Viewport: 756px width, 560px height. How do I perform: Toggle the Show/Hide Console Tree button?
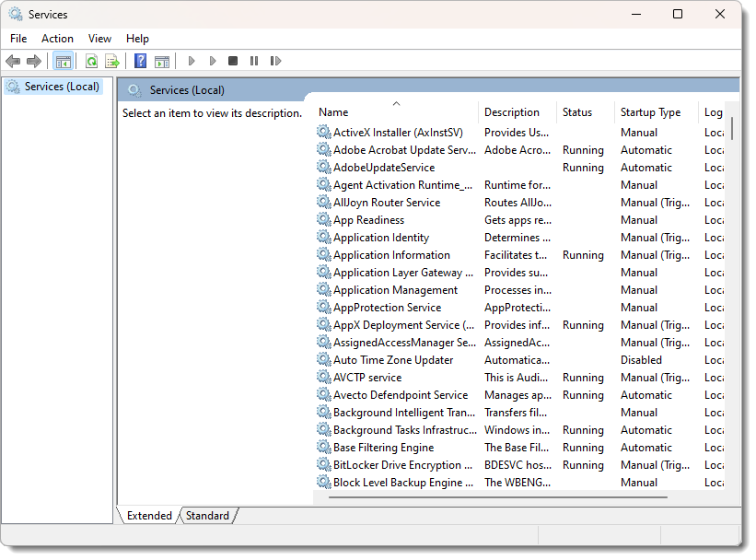[63, 61]
